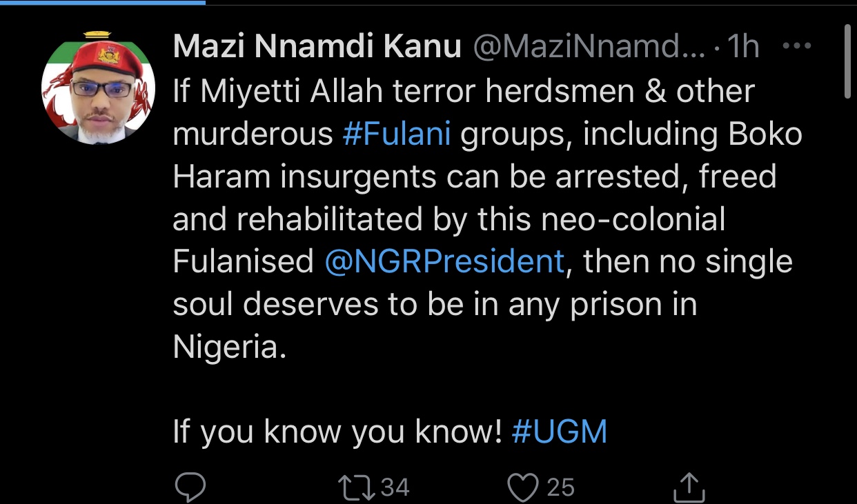Open the three-dot more options menu
The image size is (857, 504).
pyautogui.click(x=797, y=46)
